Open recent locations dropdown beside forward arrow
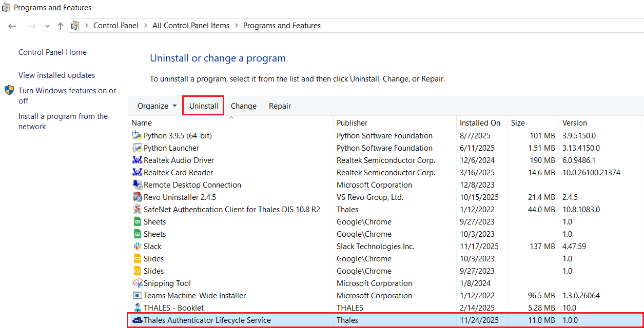 47,26
